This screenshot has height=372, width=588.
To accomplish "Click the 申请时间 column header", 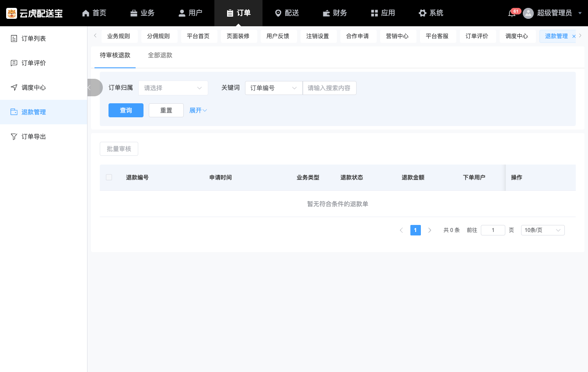I will click(220, 178).
